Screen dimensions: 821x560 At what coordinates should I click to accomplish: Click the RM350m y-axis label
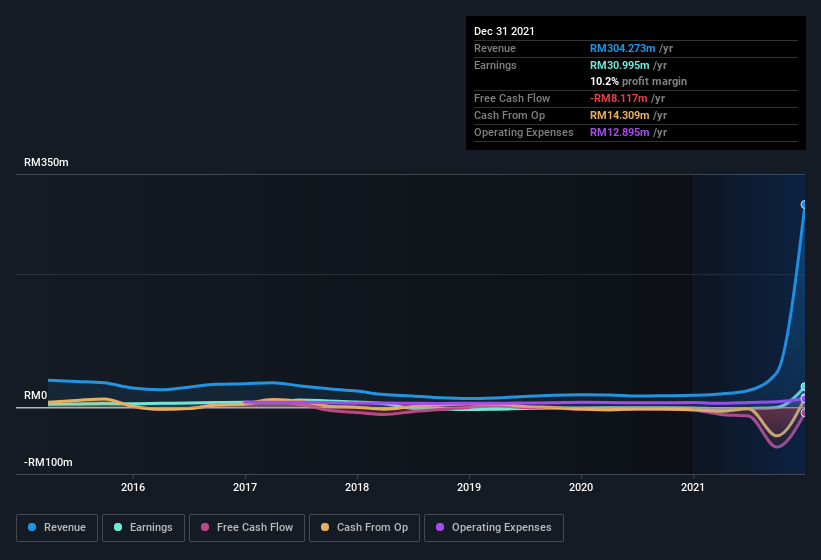pyautogui.click(x=46, y=162)
